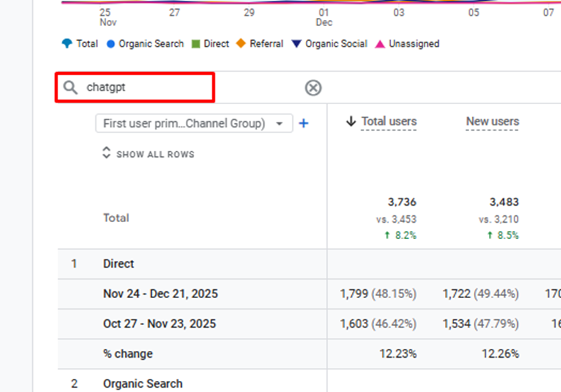Click the Total legend icon
The height and width of the screenshot is (392, 561).
tap(67, 44)
